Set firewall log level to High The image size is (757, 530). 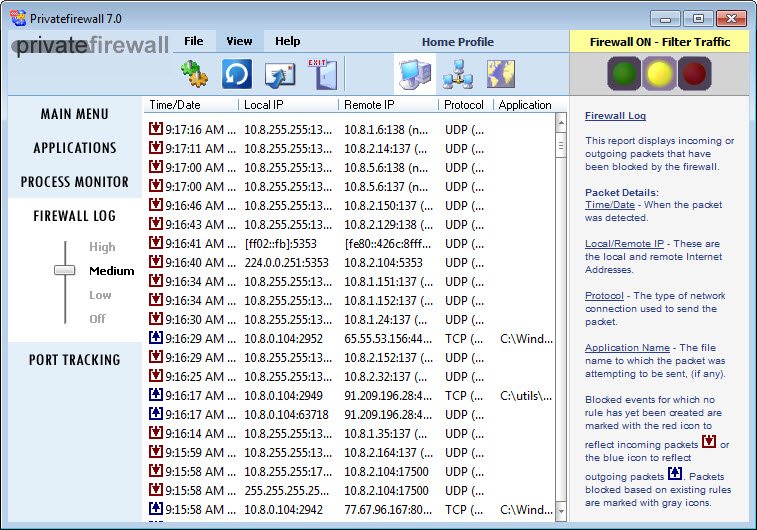coord(102,247)
